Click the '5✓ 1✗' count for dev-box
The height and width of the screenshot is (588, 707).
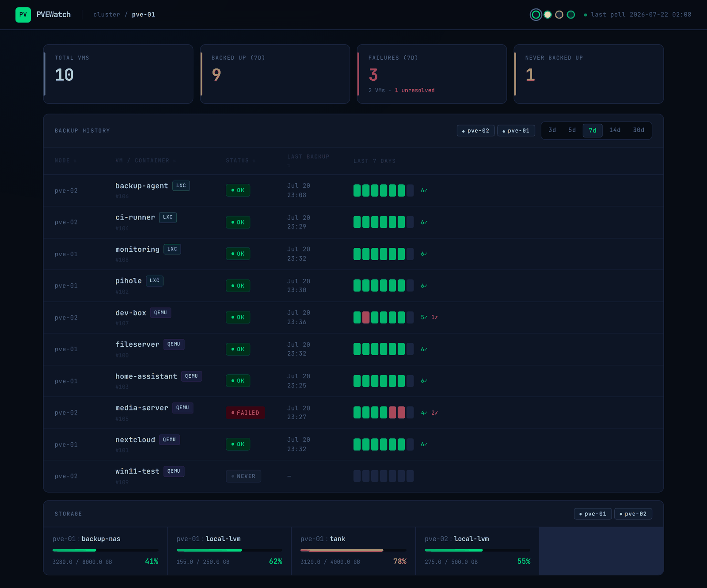point(429,317)
